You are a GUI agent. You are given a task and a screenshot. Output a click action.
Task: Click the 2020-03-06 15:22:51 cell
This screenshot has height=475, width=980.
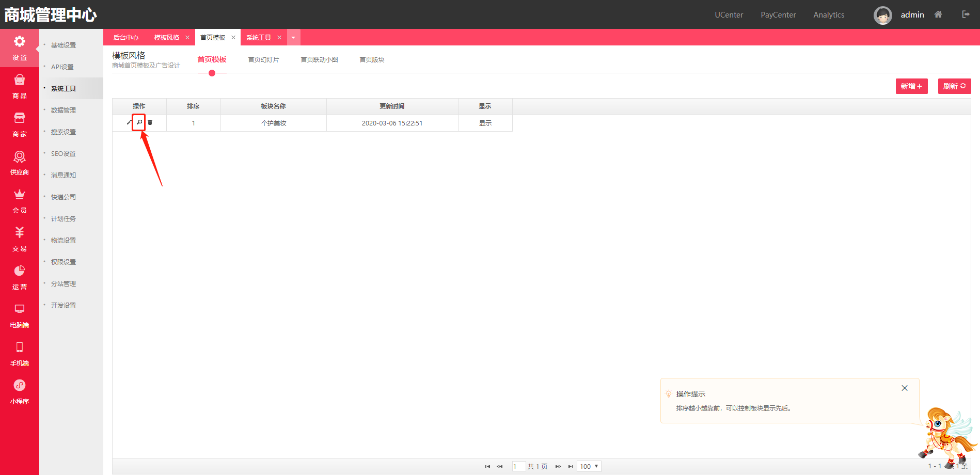pyautogui.click(x=392, y=123)
